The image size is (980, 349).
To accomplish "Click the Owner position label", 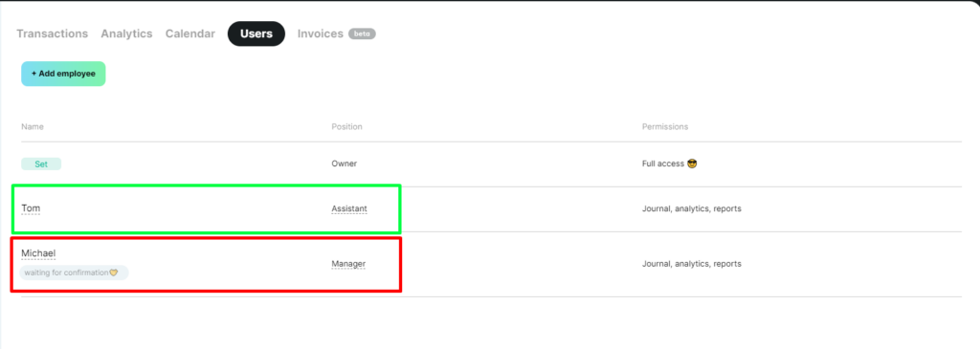I will pyautogui.click(x=344, y=164).
